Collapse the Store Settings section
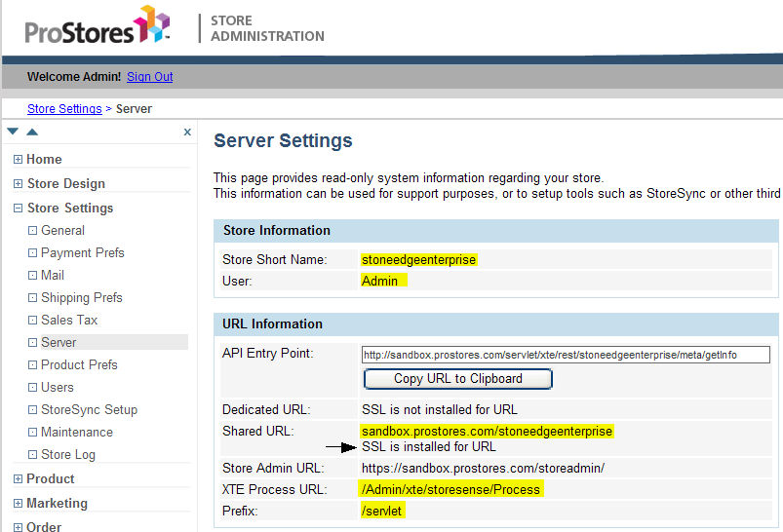This screenshot has height=532, width=783. [x=18, y=209]
